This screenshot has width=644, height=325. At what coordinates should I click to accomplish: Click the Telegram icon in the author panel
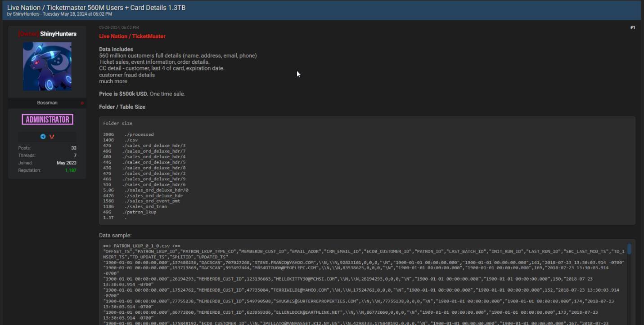[43, 137]
